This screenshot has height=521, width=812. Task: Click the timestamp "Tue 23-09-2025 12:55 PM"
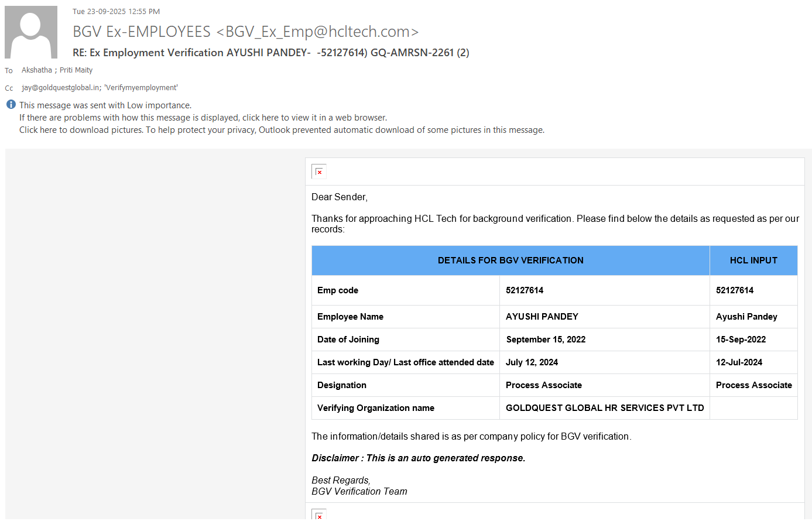tap(116, 12)
